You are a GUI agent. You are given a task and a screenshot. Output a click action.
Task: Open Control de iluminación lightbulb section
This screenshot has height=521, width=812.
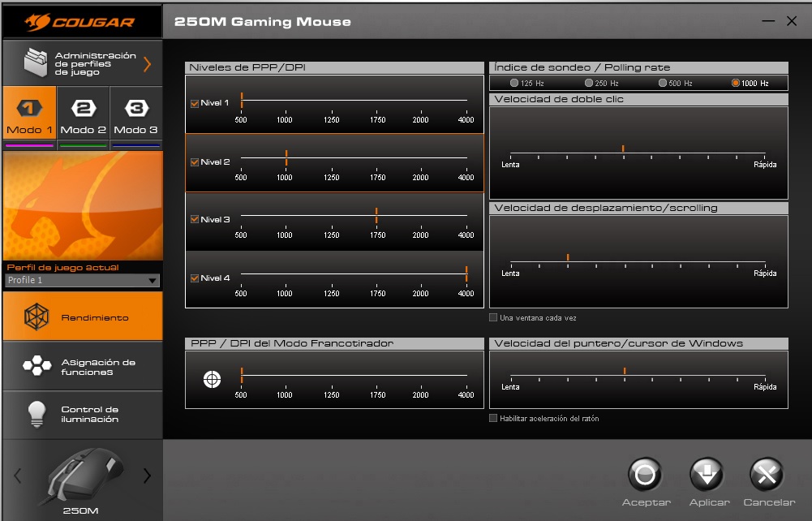[82, 414]
